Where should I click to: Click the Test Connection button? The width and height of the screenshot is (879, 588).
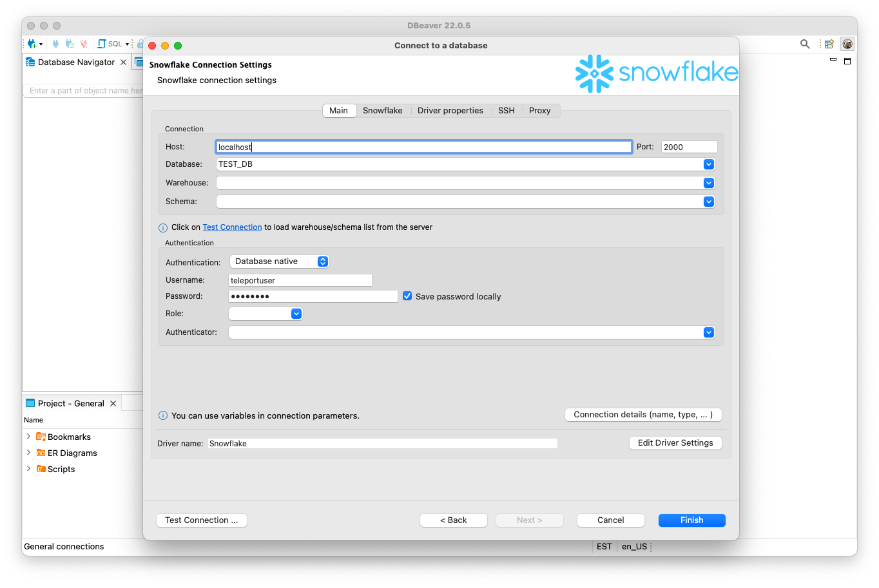tap(201, 520)
